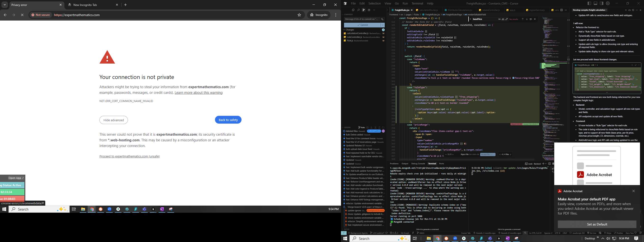Open Explorer view in Cursor sidebar
This screenshot has height=242, width=644.
[x=353, y=10]
